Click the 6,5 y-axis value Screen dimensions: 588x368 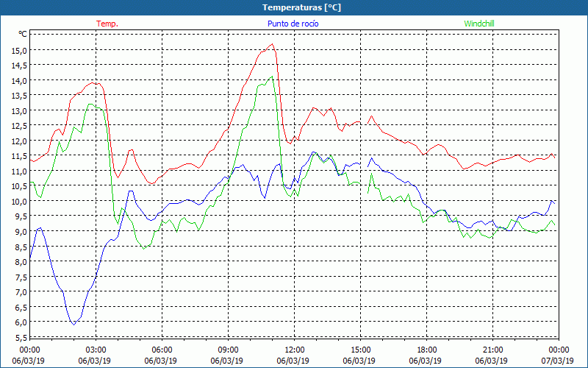pos(21,308)
